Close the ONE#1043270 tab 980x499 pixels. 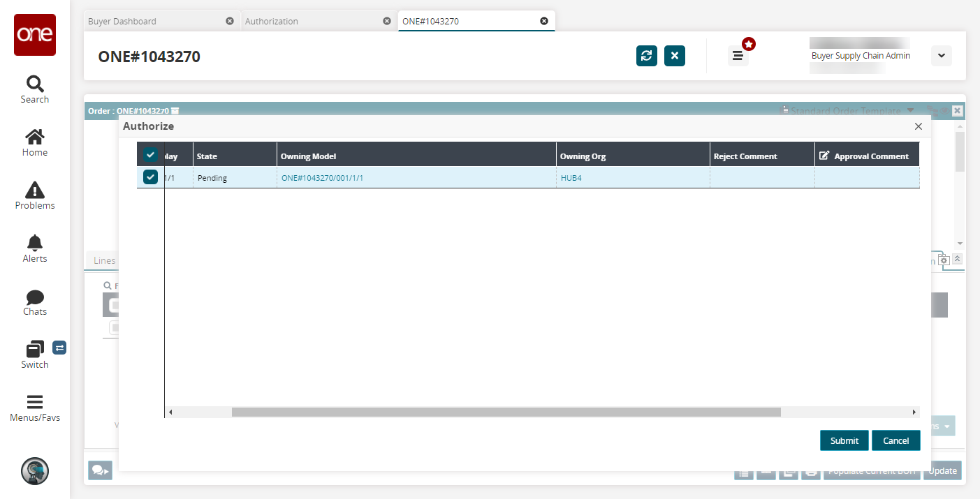click(544, 21)
